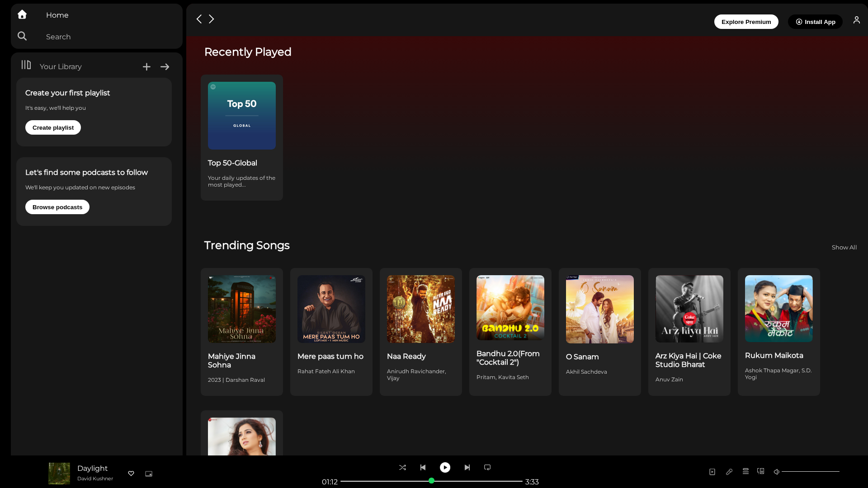Show lyrics with microphone icon
Viewport: 868px width, 488px height.
point(729,472)
